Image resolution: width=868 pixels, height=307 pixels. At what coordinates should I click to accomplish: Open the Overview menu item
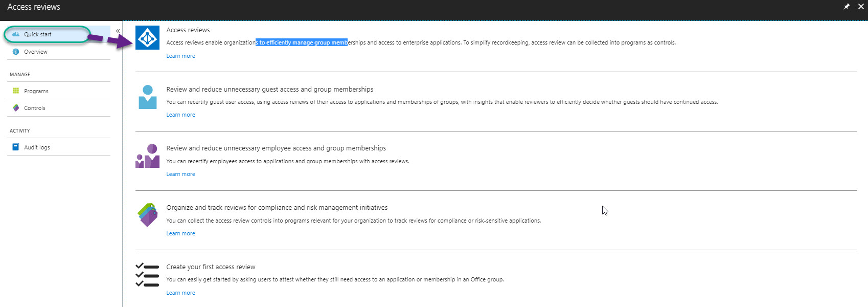59,52
